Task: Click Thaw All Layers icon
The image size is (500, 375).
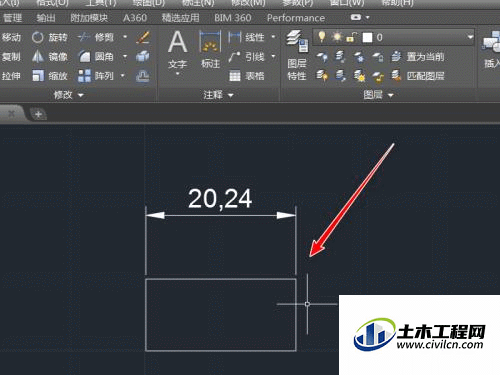Action: pos(359,76)
